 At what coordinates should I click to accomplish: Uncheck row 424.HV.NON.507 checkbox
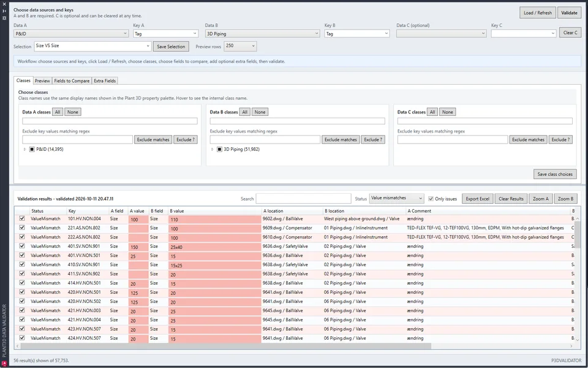(22, 337)
